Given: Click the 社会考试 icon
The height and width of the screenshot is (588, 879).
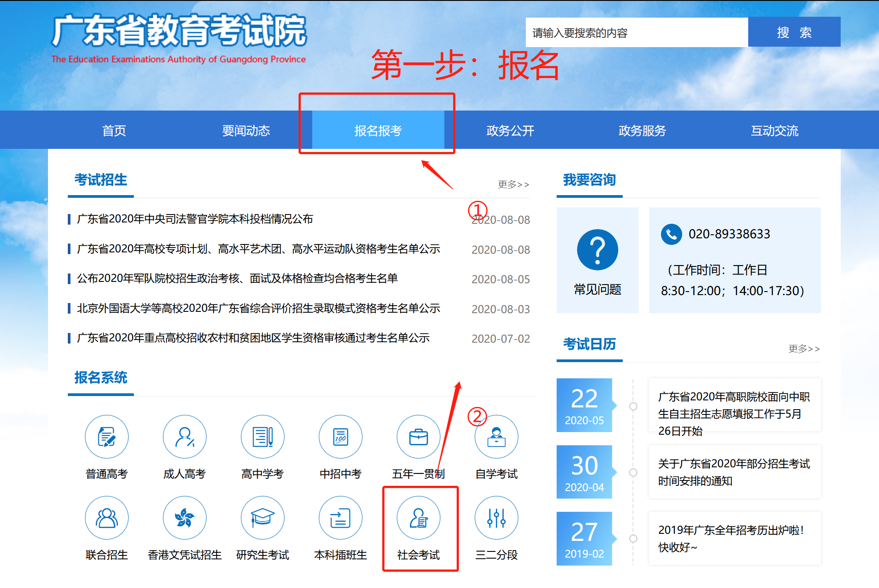Looking at the screenshot, I should 418,518.
